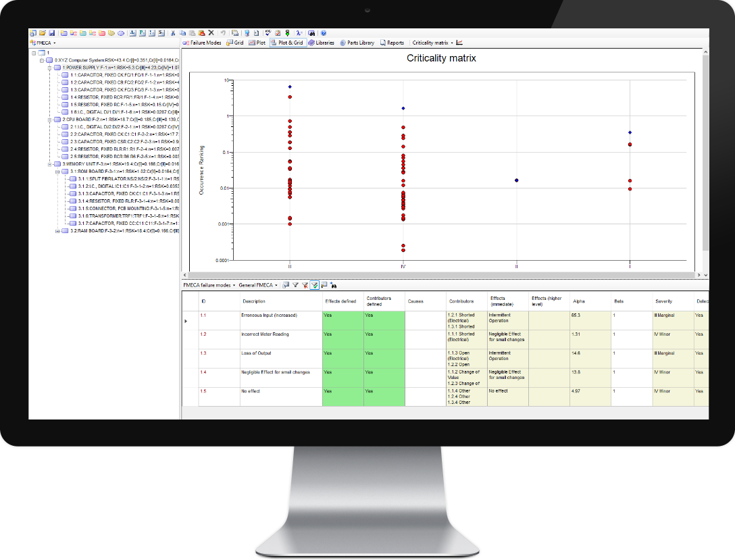Open the Criticality matrix dropdown
Screen dimensions: 735x560
[432, 43]
